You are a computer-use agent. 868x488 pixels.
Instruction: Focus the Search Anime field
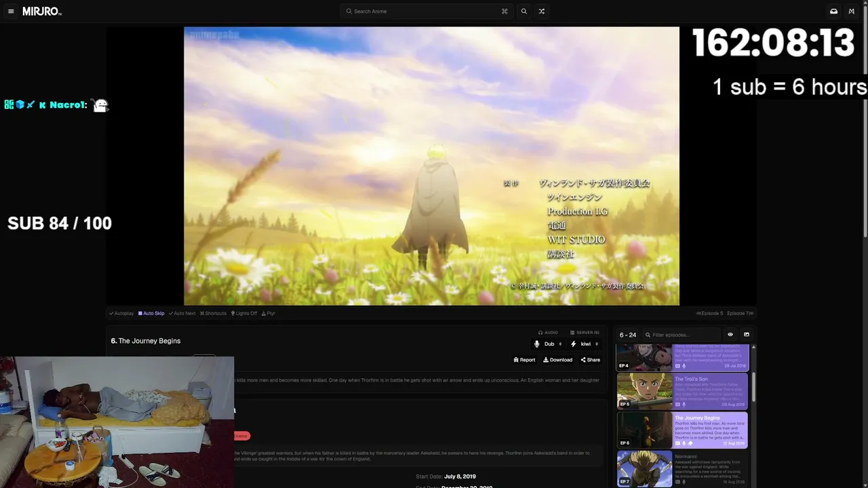point(427,12)
